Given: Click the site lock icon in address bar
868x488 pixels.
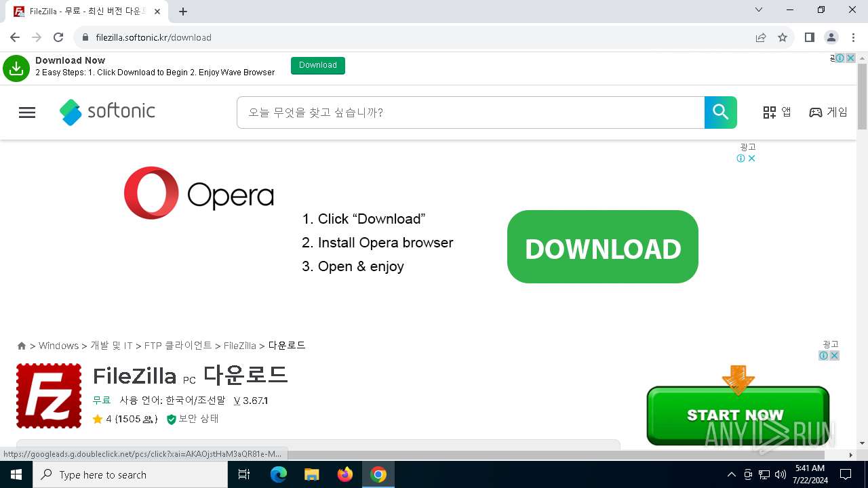Looking at the screenshot, I should coord(85,37).
